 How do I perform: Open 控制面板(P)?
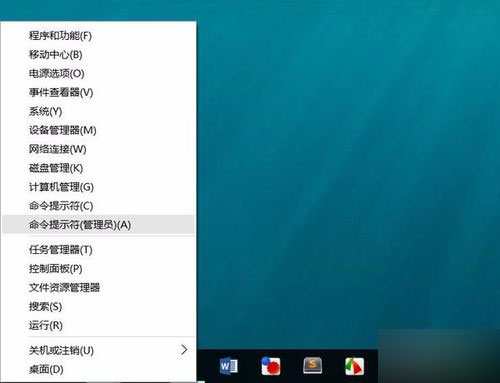click(98, 269)
